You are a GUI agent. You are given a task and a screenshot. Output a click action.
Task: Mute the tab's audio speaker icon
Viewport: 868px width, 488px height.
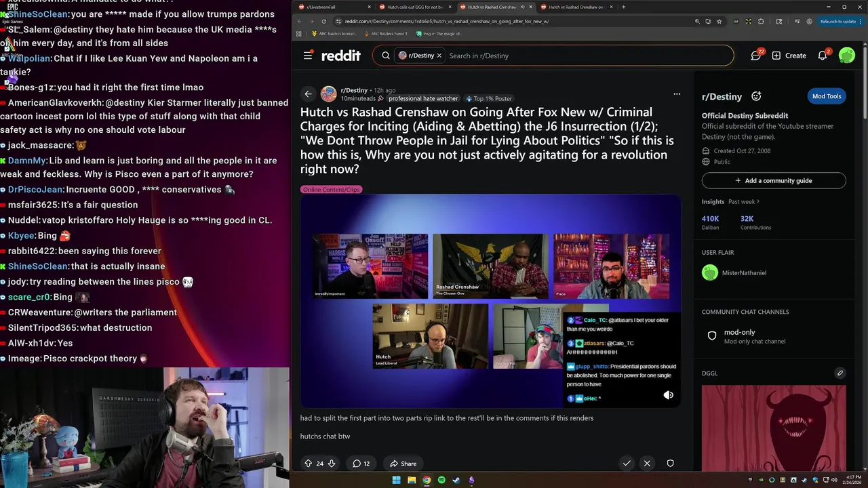coord(521,7)
